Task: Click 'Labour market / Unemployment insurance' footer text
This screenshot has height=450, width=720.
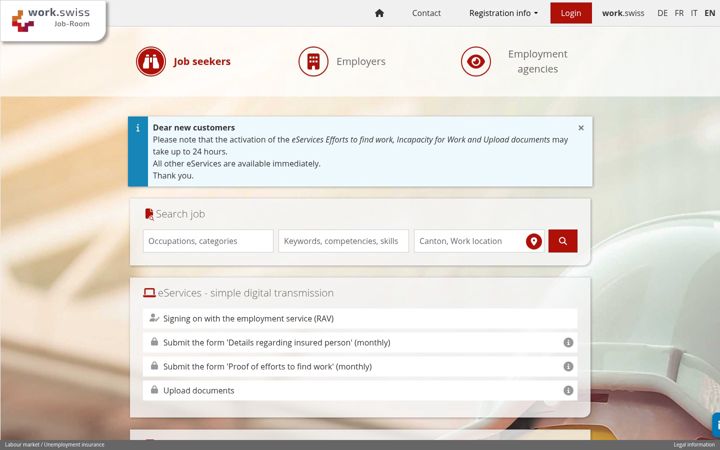Action: point(54,445)
